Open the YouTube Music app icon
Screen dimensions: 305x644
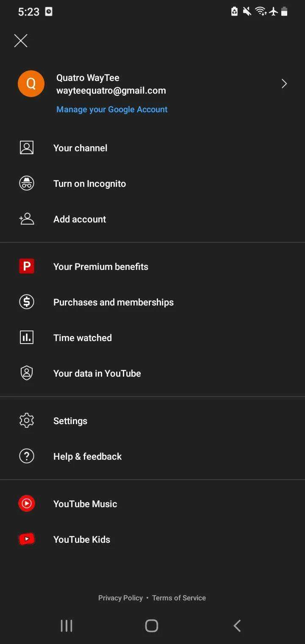[x=27, y=503]
